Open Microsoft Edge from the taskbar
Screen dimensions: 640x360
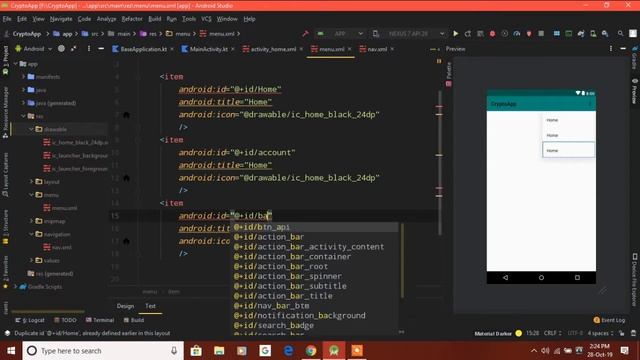(288, 351)
